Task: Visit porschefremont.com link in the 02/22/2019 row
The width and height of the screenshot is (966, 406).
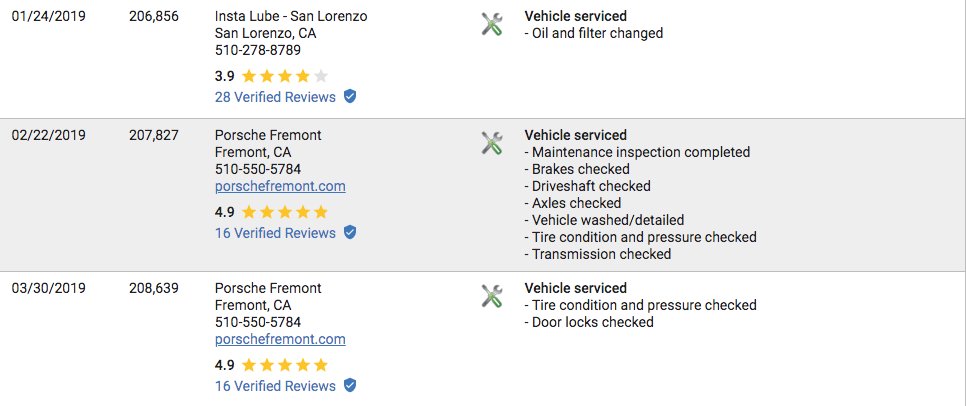Action: point(280,187)
